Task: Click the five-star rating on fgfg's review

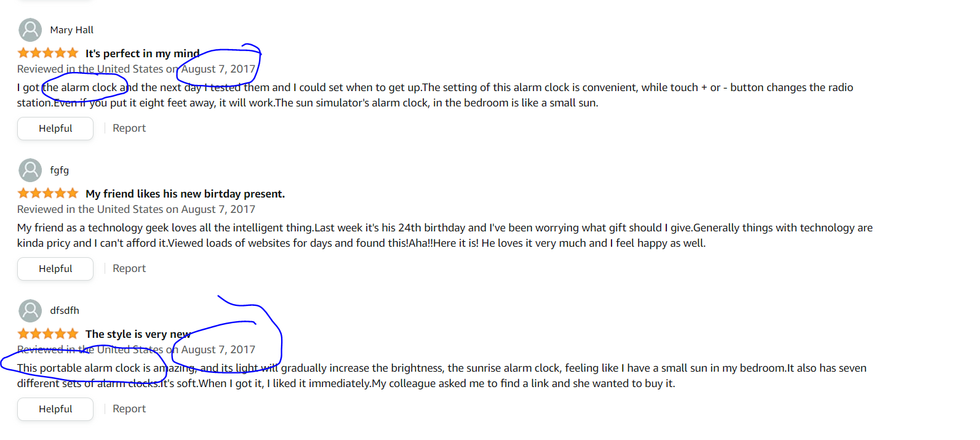Action: (x=48, y=193)
